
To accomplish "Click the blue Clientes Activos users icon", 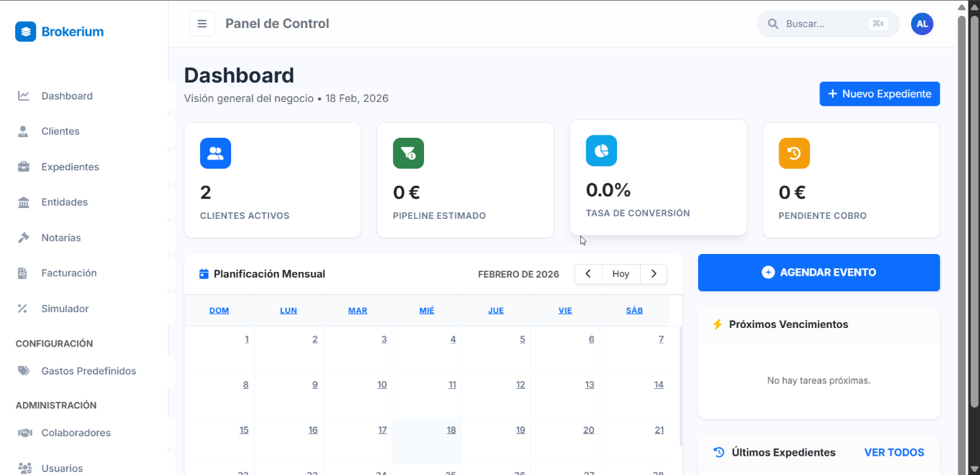I will tap(215, 153).
